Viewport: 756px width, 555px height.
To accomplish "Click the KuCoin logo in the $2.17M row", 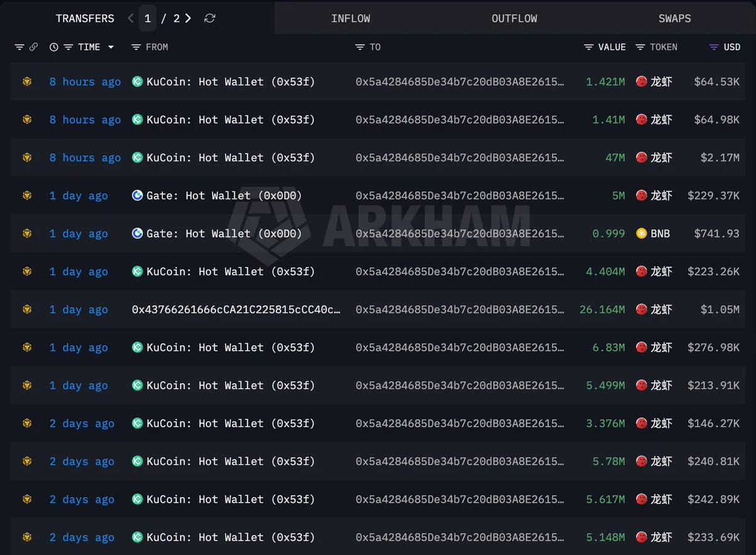I will pos(137,157).
